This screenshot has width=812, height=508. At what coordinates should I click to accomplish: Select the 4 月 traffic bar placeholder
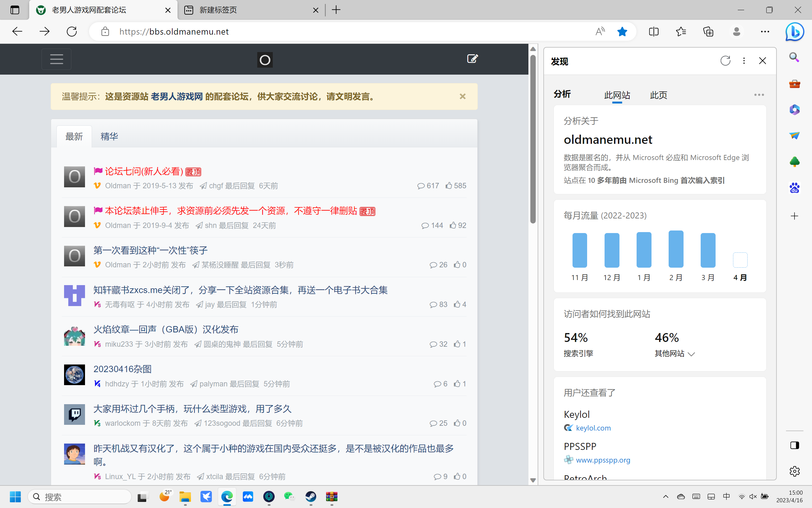[x=740, y=260]
